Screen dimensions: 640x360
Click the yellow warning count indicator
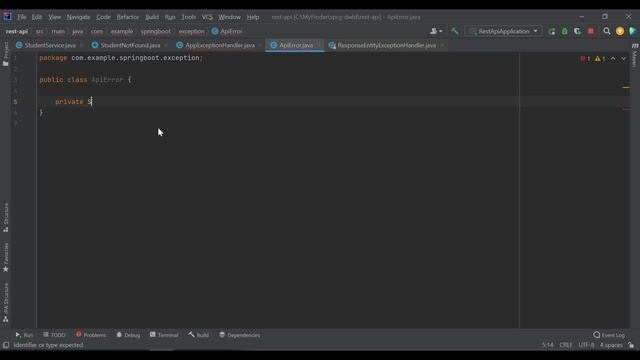point(600,59)
